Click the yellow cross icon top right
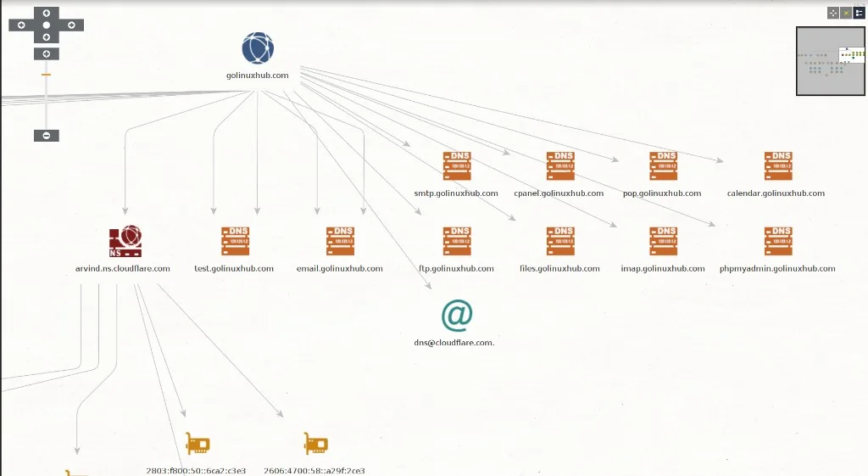This screenshot has width=868, height=476. [846, 13]
